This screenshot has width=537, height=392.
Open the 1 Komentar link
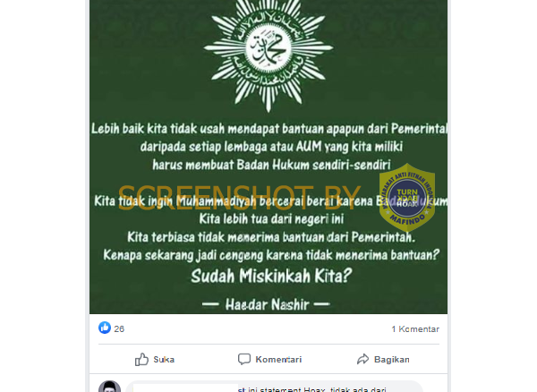tap(415, 329)
